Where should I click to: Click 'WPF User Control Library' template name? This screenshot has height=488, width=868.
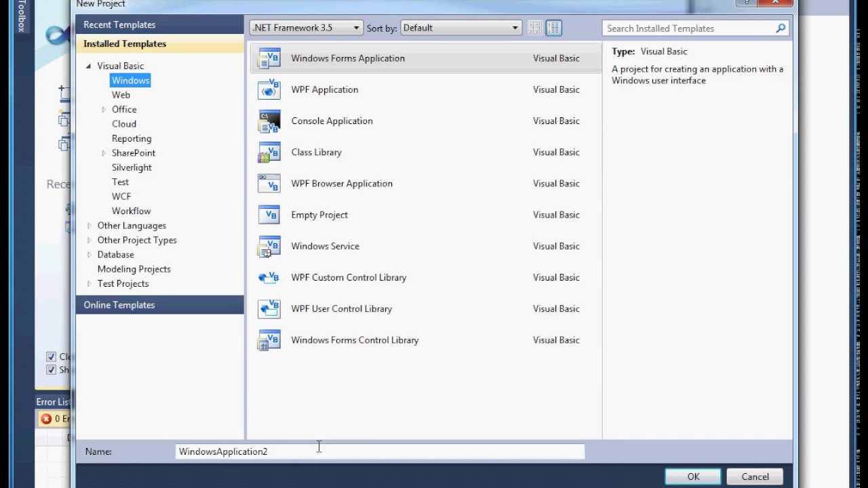(x=342, y=308)
